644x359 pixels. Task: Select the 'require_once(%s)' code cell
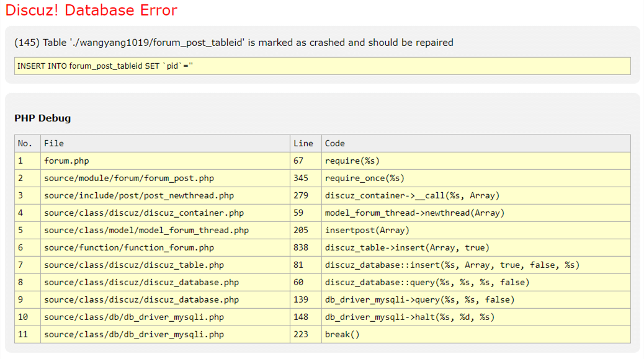(x=476, y=178)
